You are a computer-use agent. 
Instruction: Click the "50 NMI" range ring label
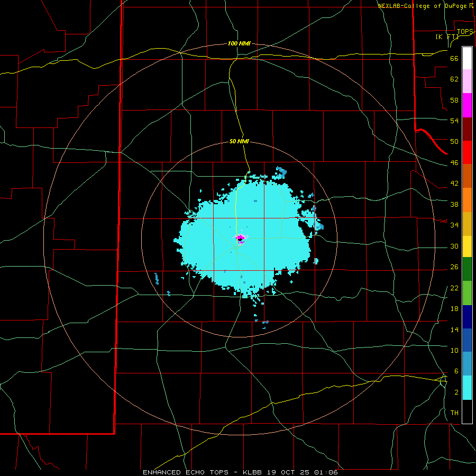coord(239,141)
